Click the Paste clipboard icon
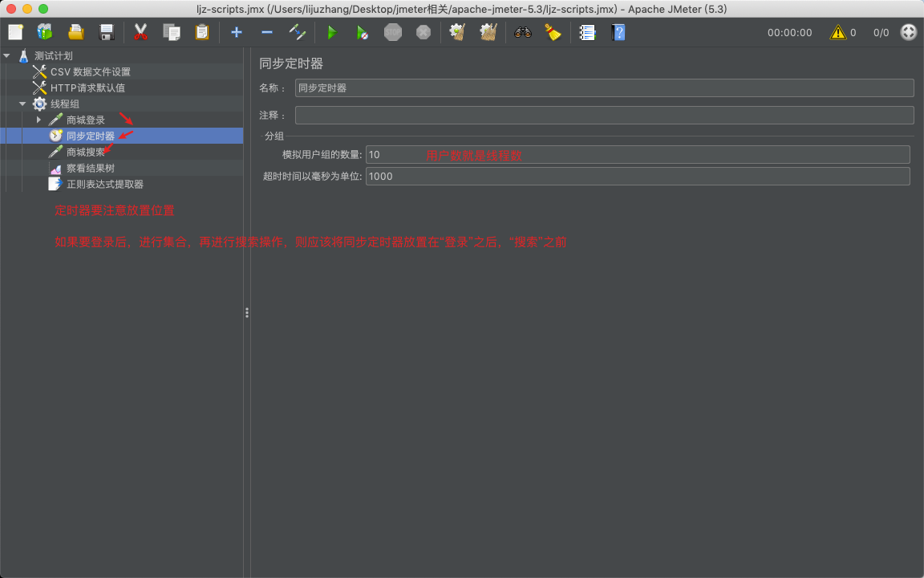The width and height of the screenshot is (924, 578). (x=202, y=32)
